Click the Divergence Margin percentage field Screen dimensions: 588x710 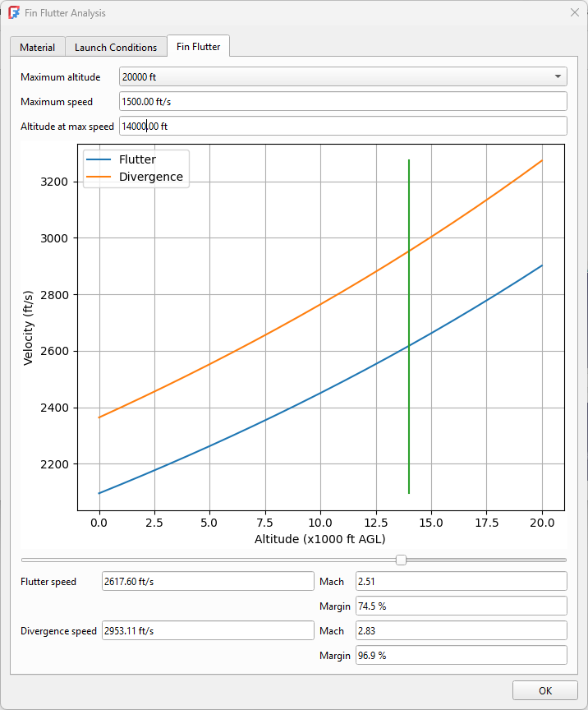click(x=461, y=656)
